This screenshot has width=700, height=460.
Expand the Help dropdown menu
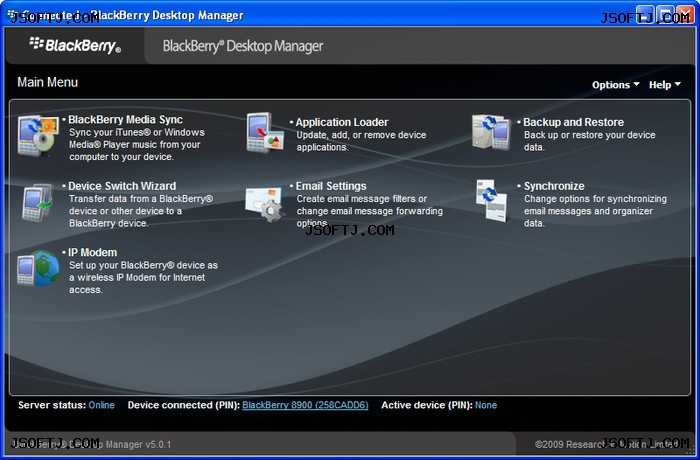click(664, 85)
